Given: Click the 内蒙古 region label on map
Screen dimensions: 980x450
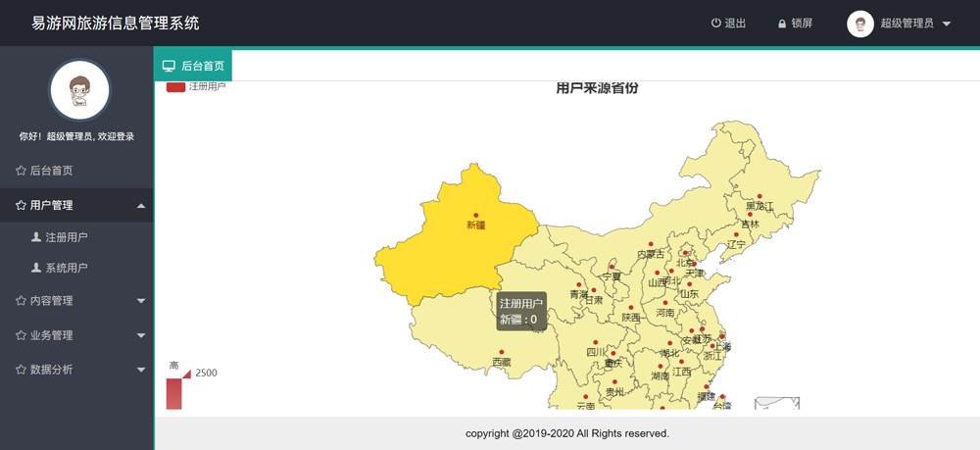Looking at the screenshot, I should 651,254.
